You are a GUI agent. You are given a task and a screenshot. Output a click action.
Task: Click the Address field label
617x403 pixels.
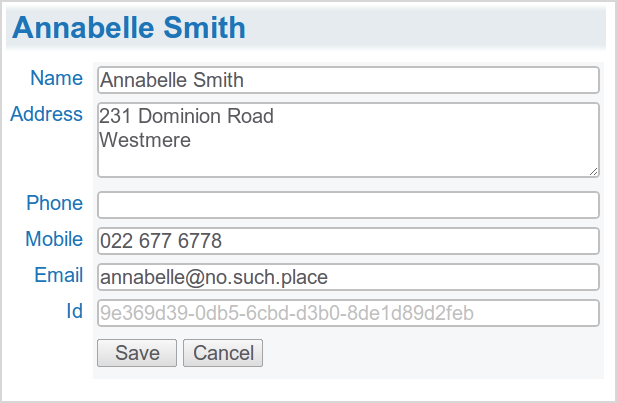tap(46, 114)
